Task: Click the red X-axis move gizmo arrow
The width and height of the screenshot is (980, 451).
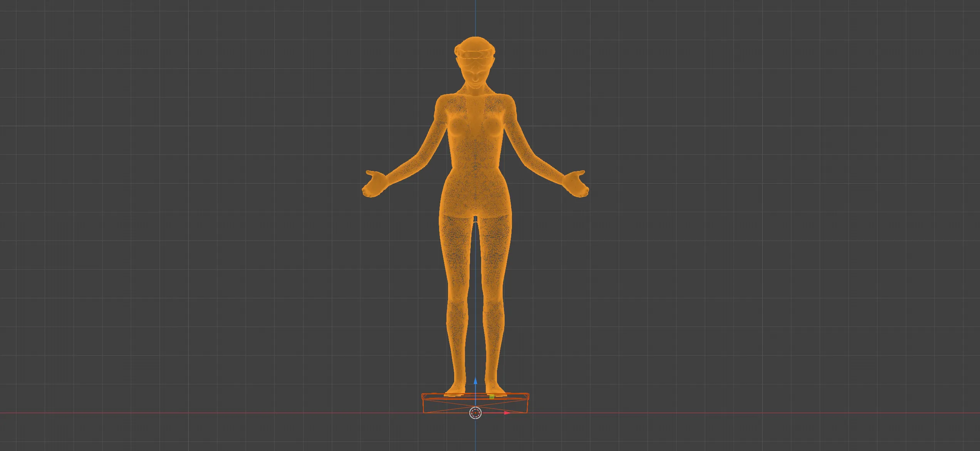Action: (507, 413)
